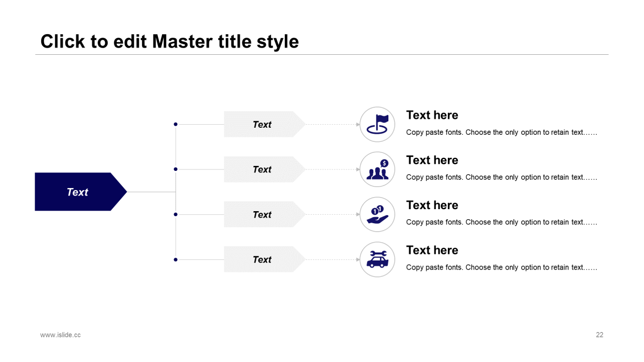The height and width of the screenshot is (362, 644).
Task: Click the flag on target icon
Action: (377, 124)
